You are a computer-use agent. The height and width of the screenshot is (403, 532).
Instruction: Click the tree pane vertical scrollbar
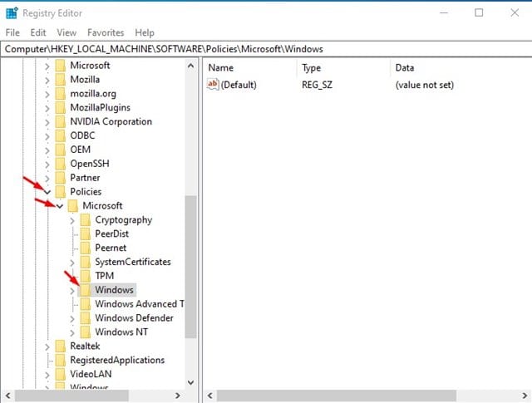point(191,266)
